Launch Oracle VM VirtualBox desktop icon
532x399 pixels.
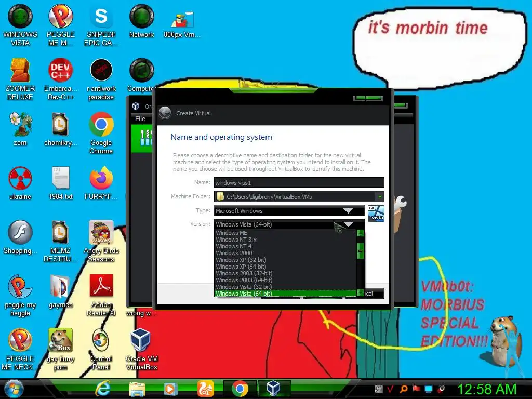tap(141, 349)
